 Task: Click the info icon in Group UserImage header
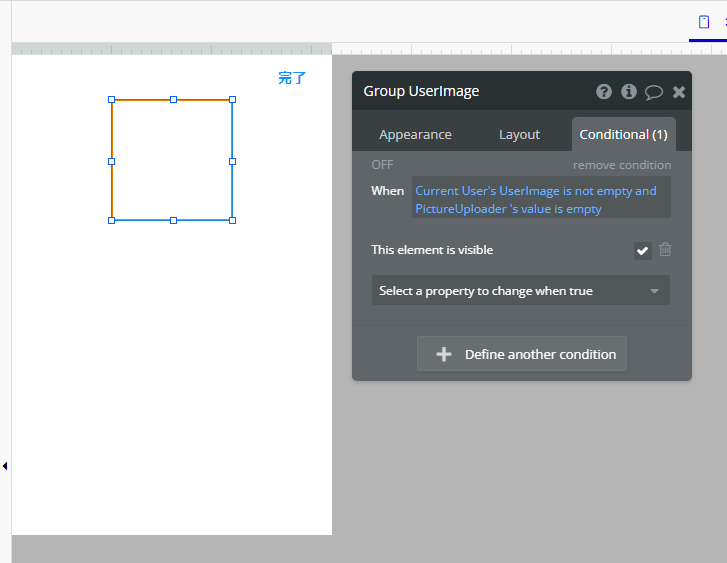(x=629, y=92)
